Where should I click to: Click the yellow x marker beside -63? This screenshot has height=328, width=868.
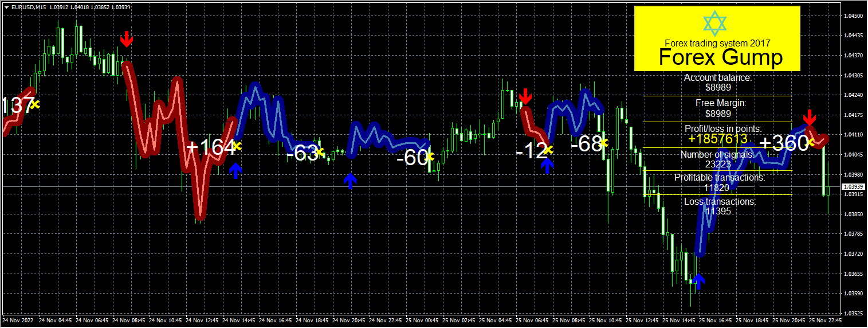click(x=320, y=152)
